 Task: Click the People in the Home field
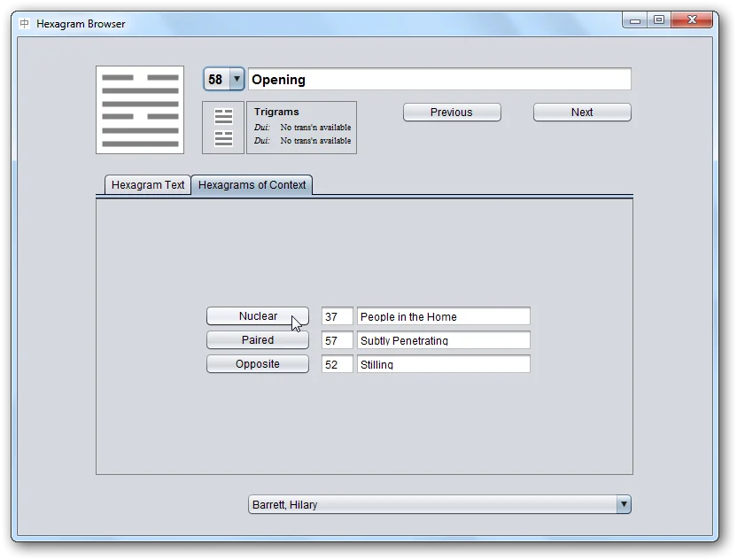pyautogui.click(x=443, y=316)
